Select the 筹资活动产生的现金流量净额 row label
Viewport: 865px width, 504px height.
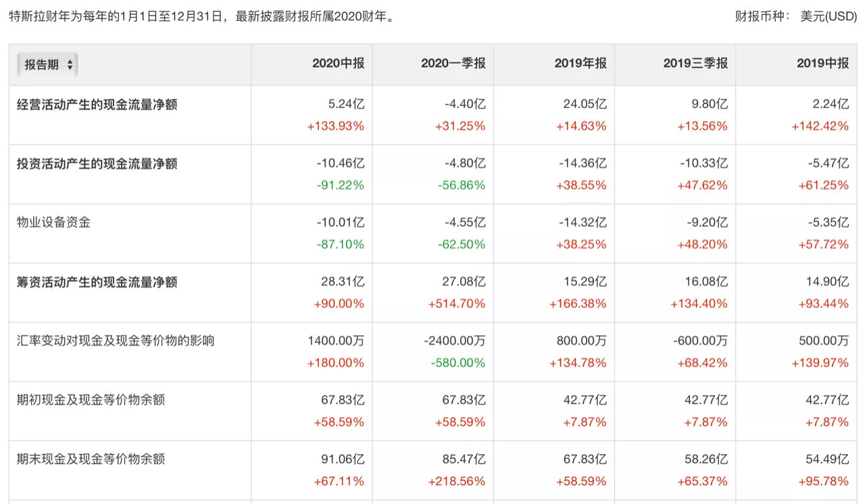pos(97,282)
